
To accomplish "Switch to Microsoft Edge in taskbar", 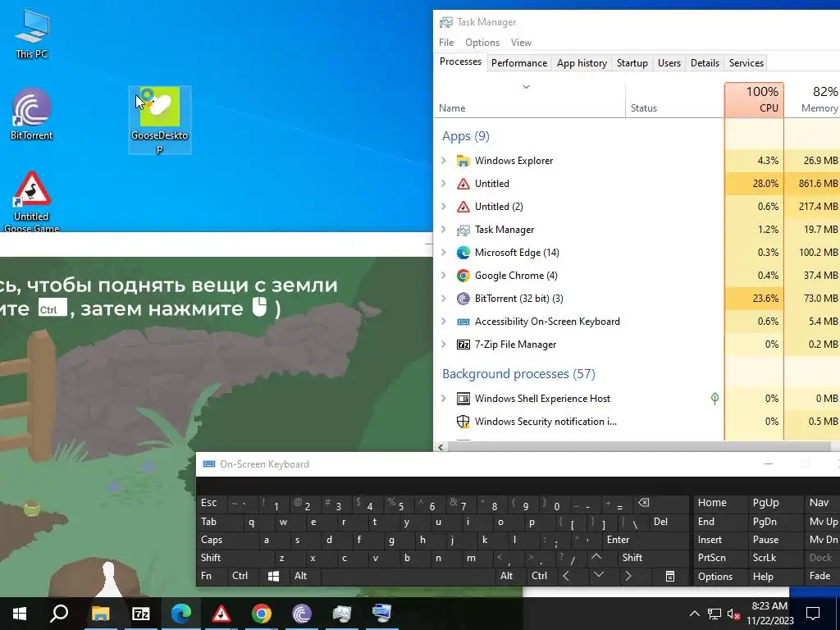I will pos(180,614).
